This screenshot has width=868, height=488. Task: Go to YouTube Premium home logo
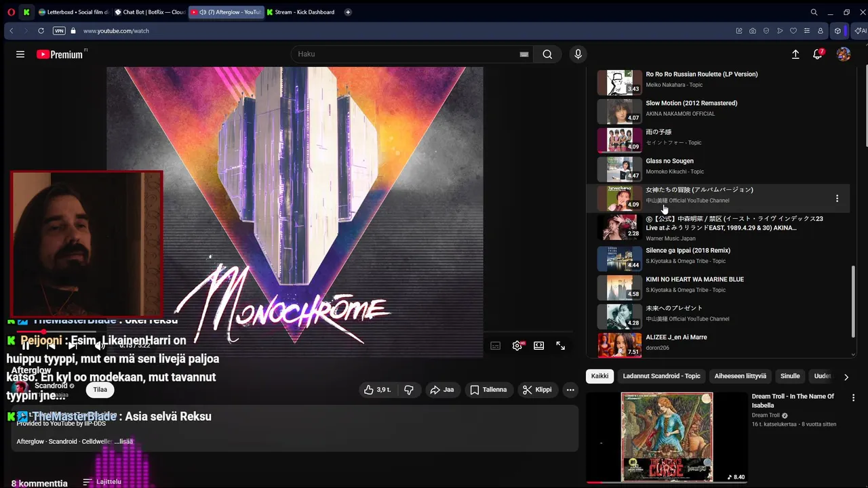pos(61,54)
